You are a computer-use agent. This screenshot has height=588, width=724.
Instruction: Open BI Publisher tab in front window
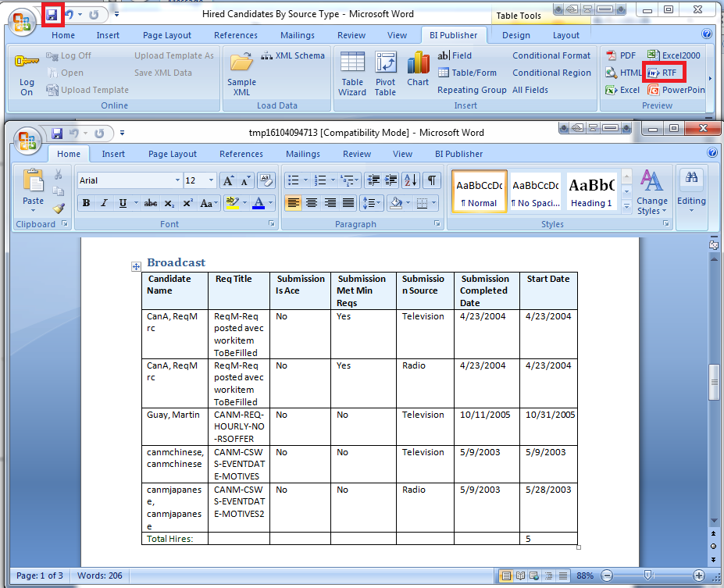(458, 154)
